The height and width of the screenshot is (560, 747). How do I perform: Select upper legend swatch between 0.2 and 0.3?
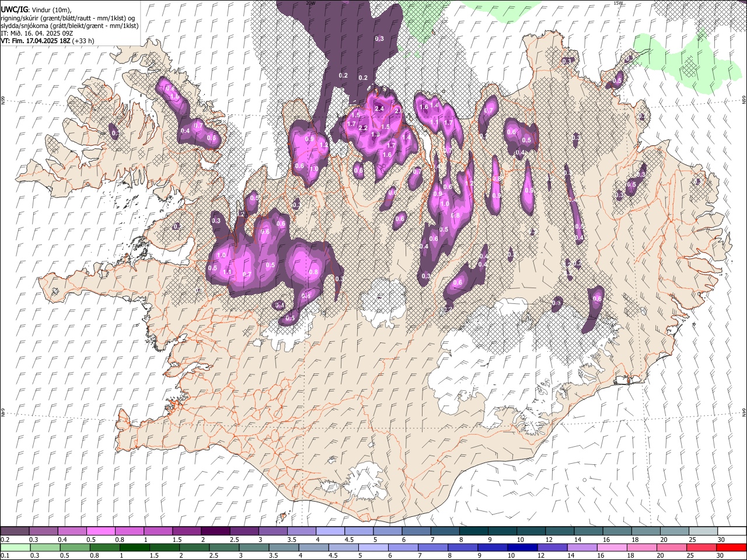click(x=15, y=531)
